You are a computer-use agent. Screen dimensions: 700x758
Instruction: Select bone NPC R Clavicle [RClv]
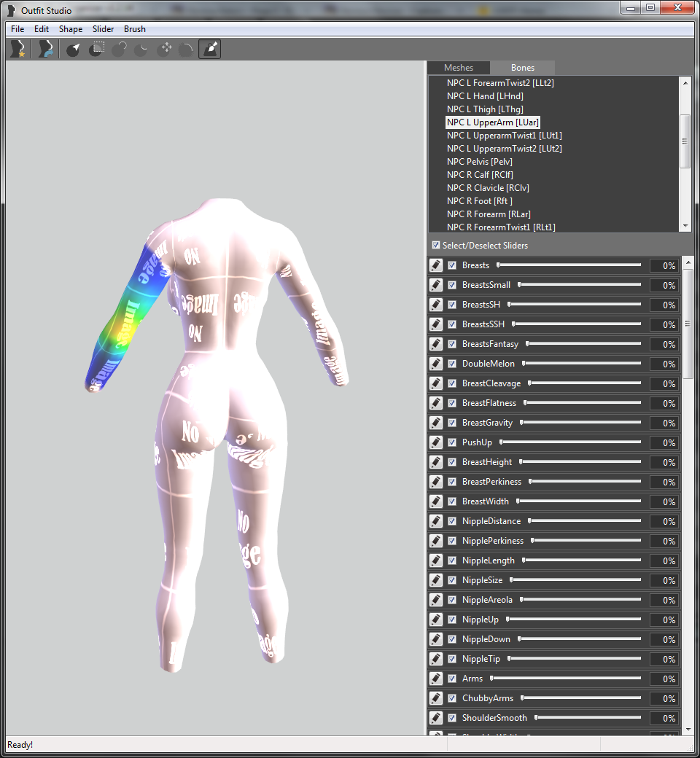point(488,187)
